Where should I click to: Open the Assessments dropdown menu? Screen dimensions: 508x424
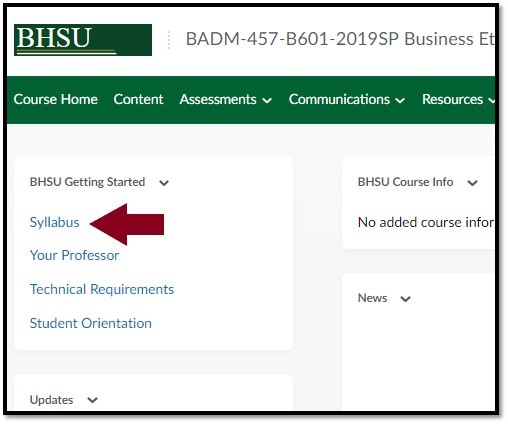[226, 99]
